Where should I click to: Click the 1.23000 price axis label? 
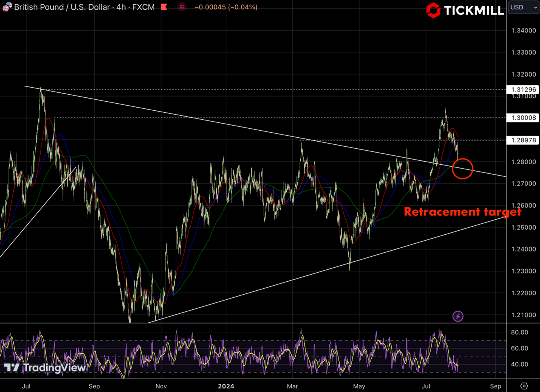[524, 271]
